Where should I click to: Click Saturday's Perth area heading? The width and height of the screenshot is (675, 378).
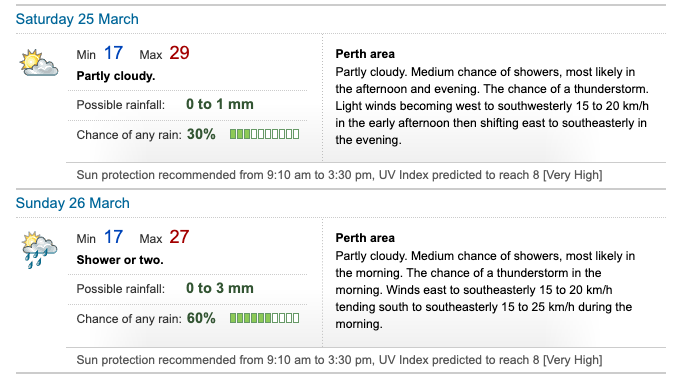365,54
